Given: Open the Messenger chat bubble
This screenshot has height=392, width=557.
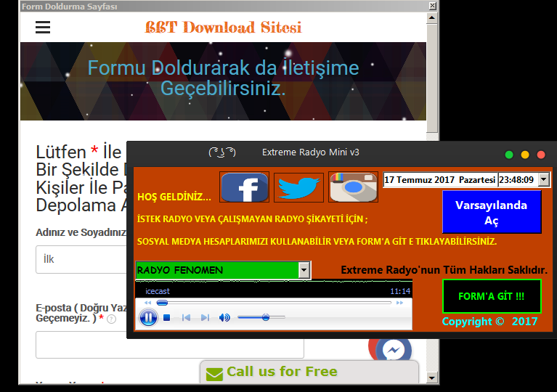Looking at the screenshot, I should 393,350.
